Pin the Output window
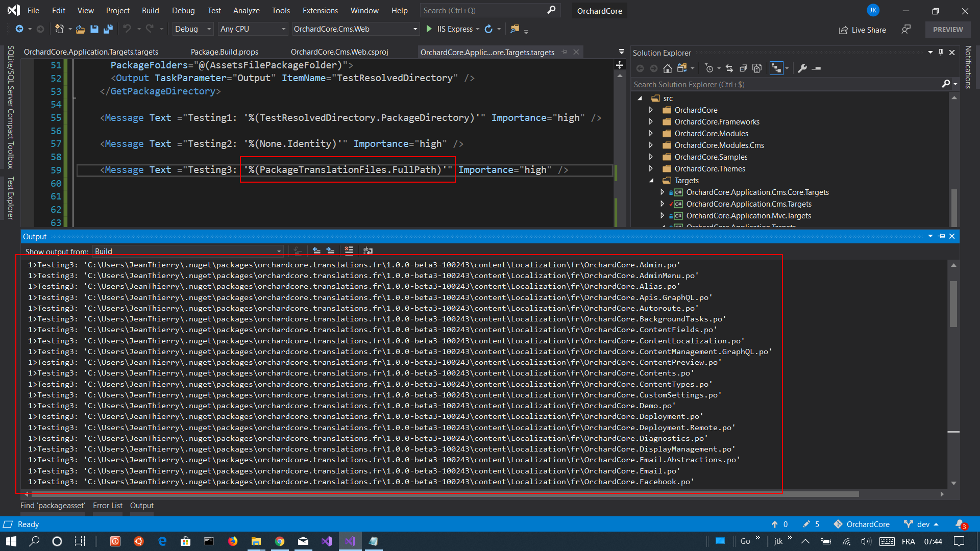Image resolution: width=980 pixels, height=551 pixels. pyautogui.click(x=941, y=236)
